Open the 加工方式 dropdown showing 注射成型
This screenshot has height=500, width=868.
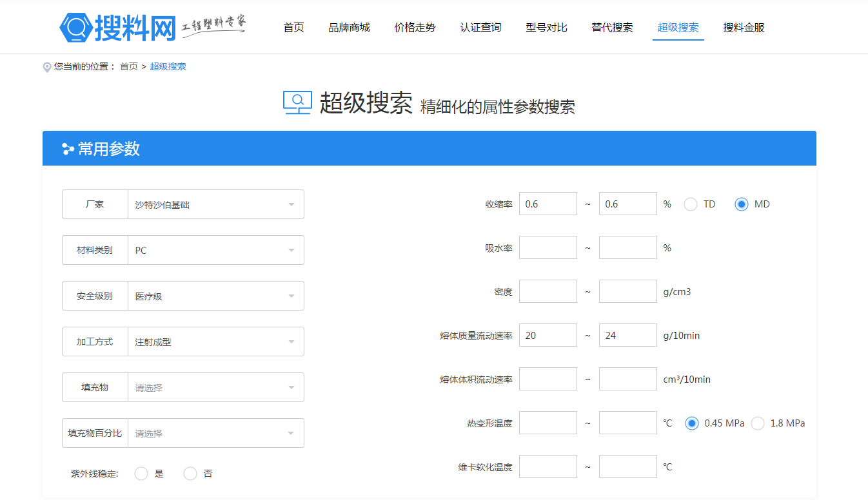point(215,341)
